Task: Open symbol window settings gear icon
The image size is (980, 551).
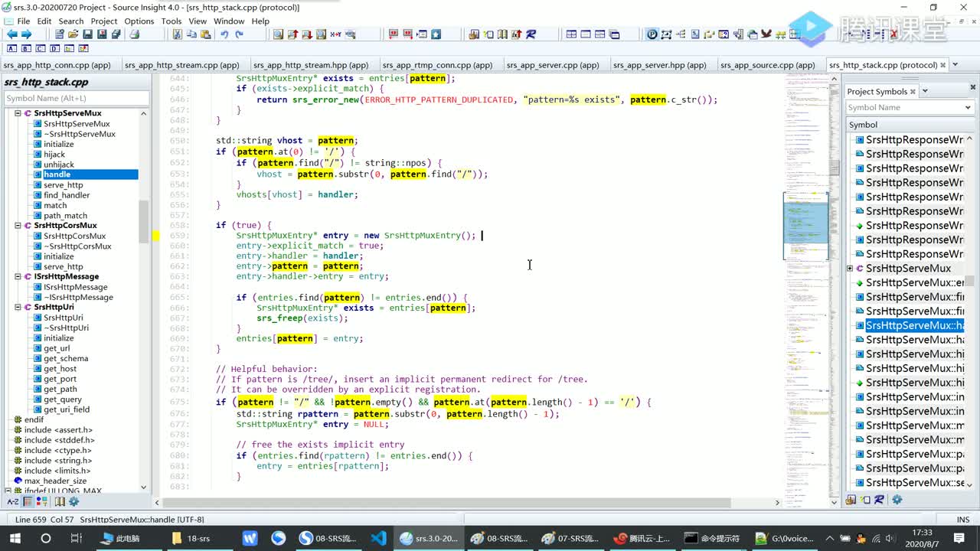Action: [x=74, y=502]
